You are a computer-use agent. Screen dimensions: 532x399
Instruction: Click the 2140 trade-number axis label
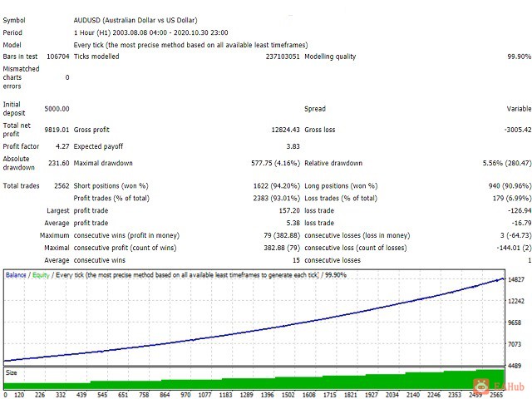[413, 395]
